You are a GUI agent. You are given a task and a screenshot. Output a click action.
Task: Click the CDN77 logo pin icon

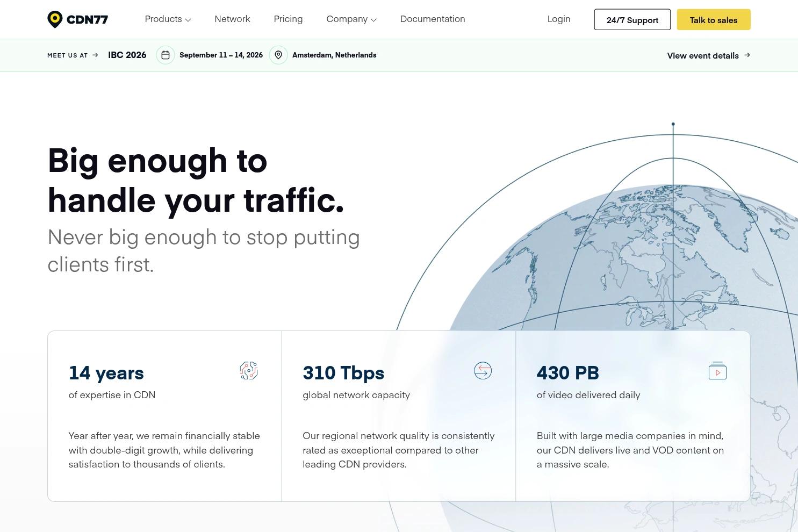point(55,19)
